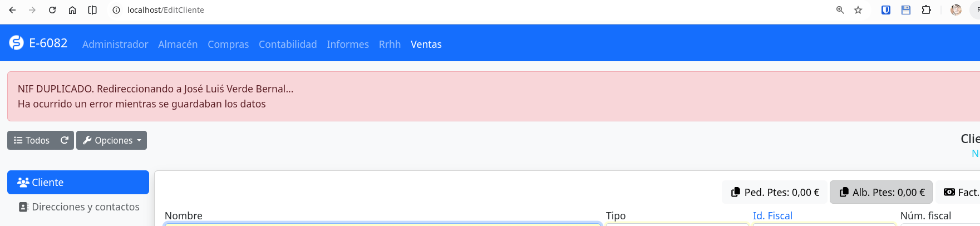Open the Contabilidad menu
The width and height of the screenshot is (980, 226).
288,44
